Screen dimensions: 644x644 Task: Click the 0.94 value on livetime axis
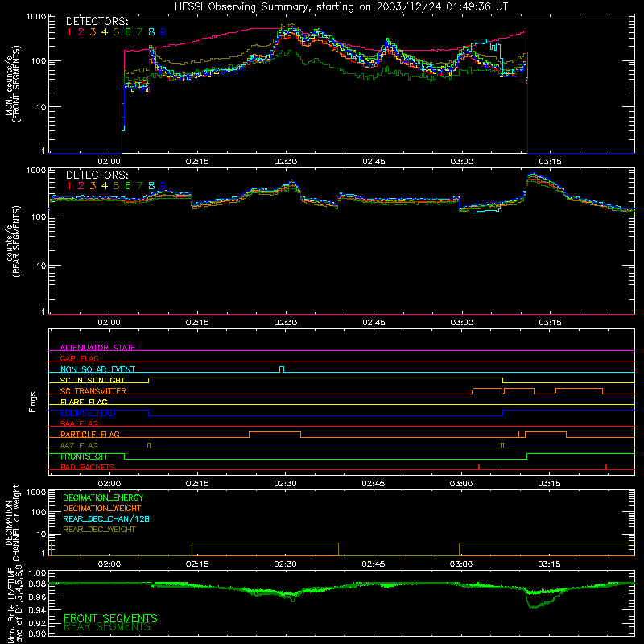coord(37,610)
